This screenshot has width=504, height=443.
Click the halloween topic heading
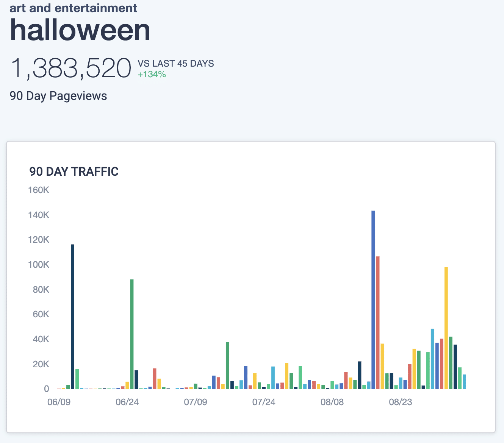tap(80, 30)
